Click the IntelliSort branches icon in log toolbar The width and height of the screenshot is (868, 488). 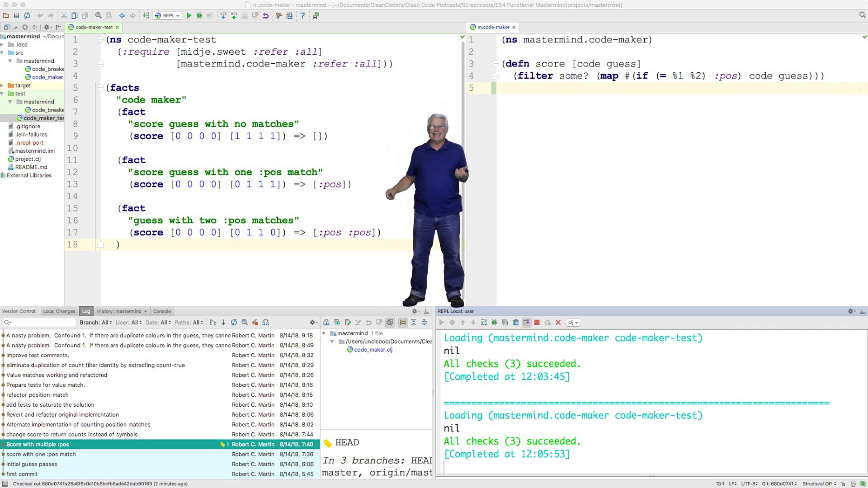coord(212,323)
